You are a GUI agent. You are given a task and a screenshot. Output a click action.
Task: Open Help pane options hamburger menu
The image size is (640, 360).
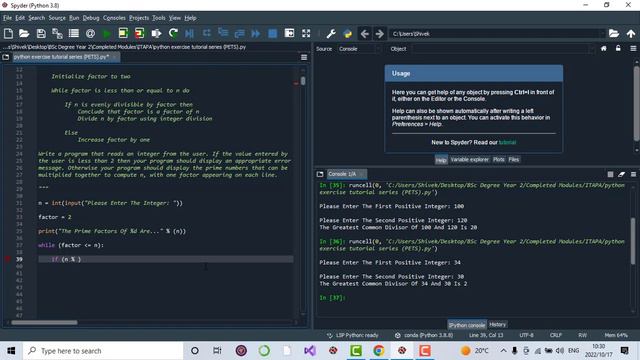pyautogui.click(x=633, y=49)
